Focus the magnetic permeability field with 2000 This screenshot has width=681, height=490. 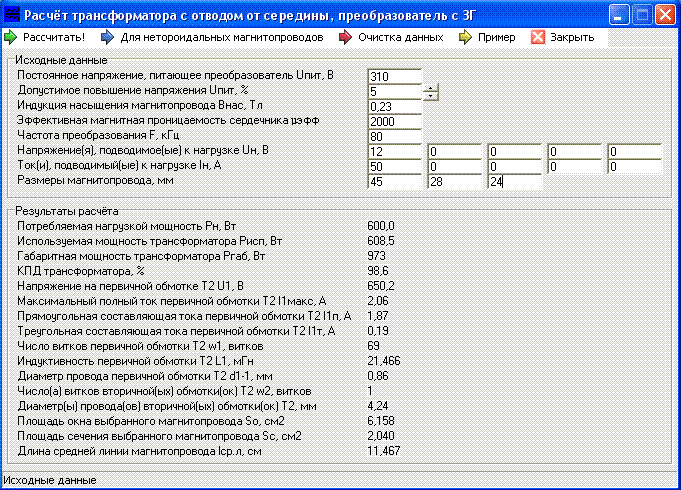pyautogui.click(x=394, y=122)
